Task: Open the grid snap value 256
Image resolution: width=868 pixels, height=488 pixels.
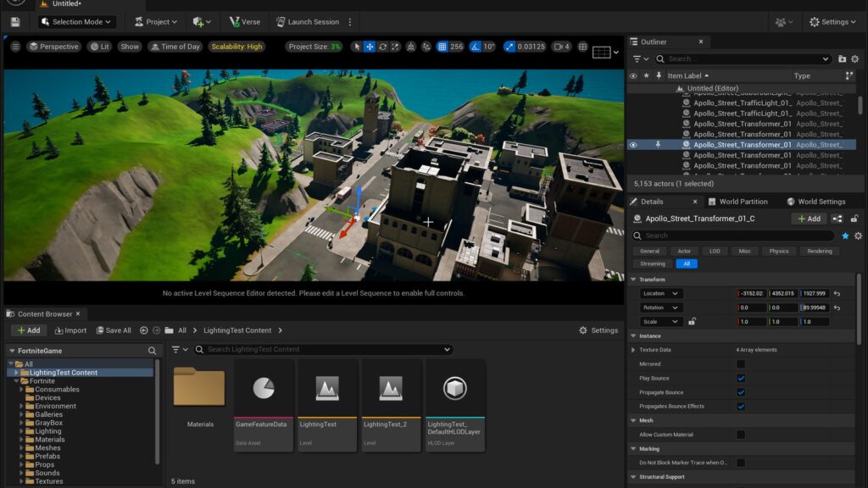Action: coord(457,47)
